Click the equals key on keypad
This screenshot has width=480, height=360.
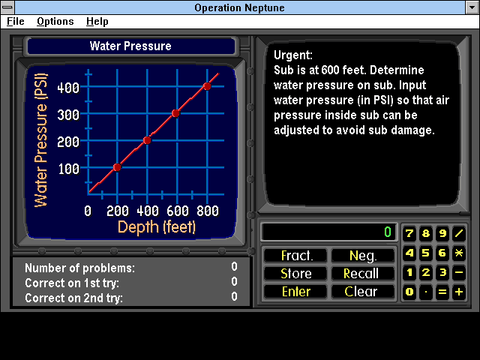tap(442, 292)
